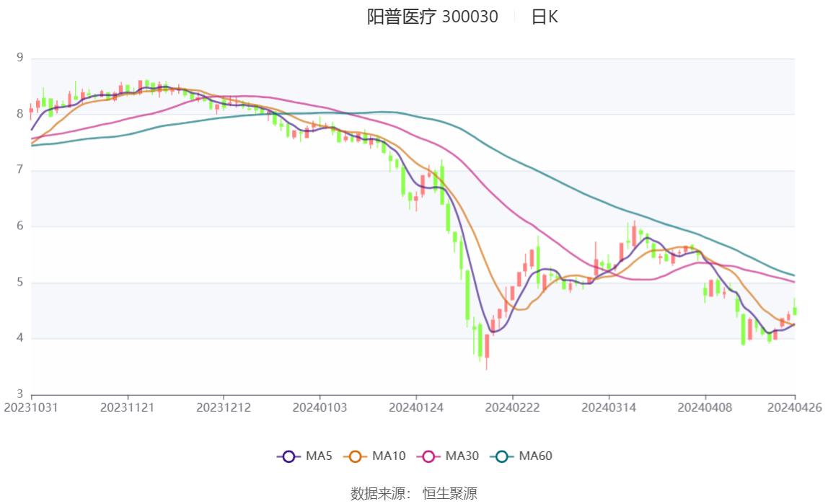Click the orange MA10 legend circle marker

point(355,456)
